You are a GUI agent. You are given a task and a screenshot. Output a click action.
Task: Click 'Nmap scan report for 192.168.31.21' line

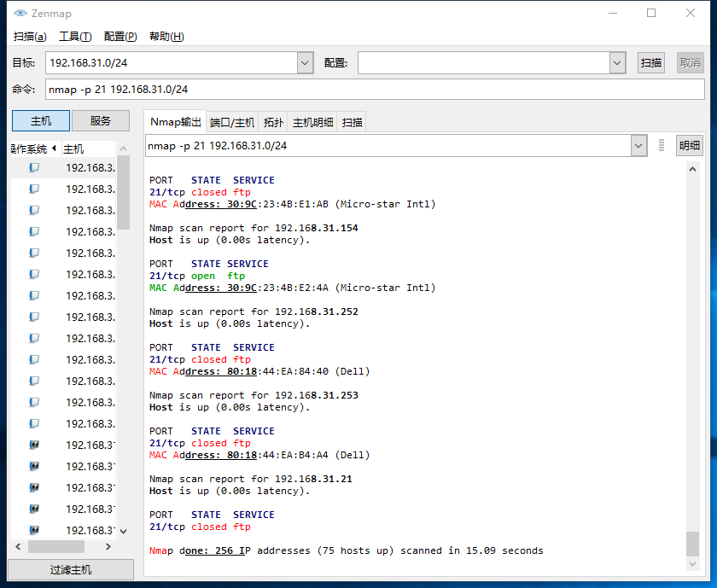[251, 479]
